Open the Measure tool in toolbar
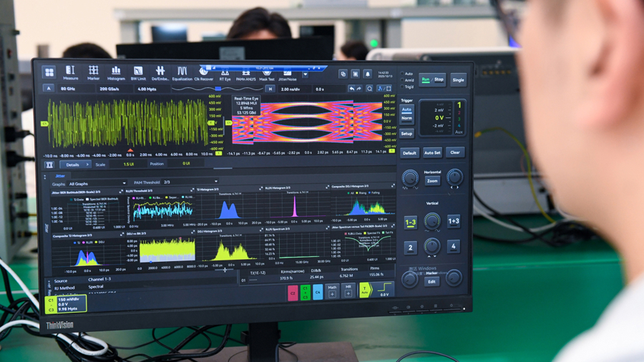 [x=70, y=73]
